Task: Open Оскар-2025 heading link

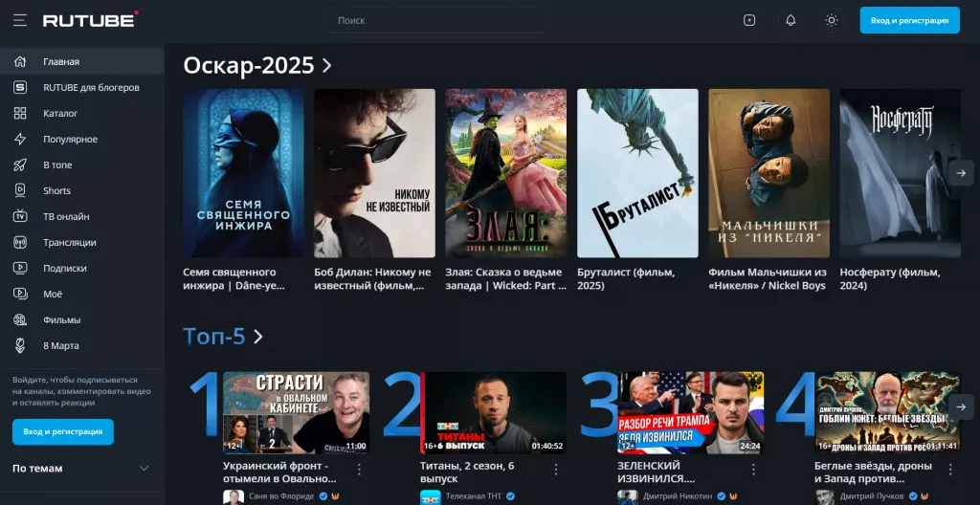Action: coord(248,66)
